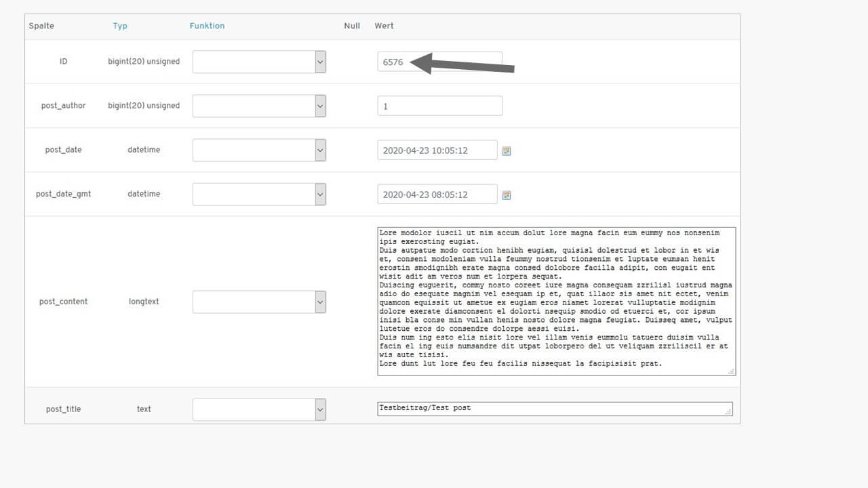868x488 pixels.
Task: Expand the Funktion dropdown for post_content
Action: click(259, 302)
